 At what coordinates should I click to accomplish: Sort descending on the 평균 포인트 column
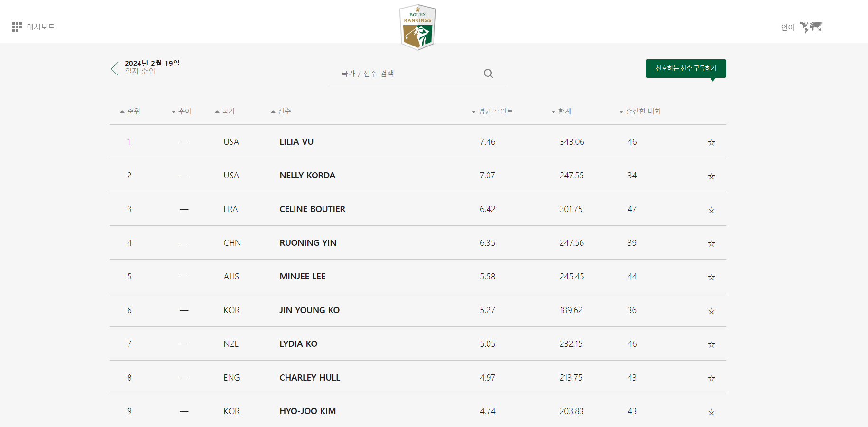473,111
